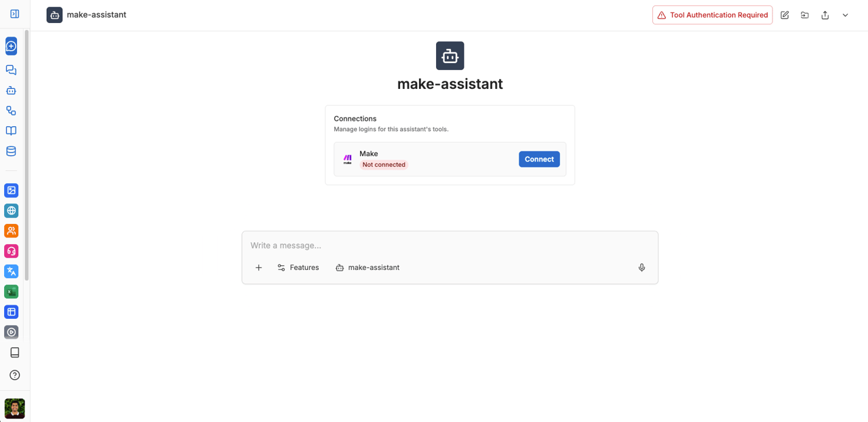Click the make-assistant header title text
The width and height of the screenshot is (868, 422).
(x=96, y=15)
